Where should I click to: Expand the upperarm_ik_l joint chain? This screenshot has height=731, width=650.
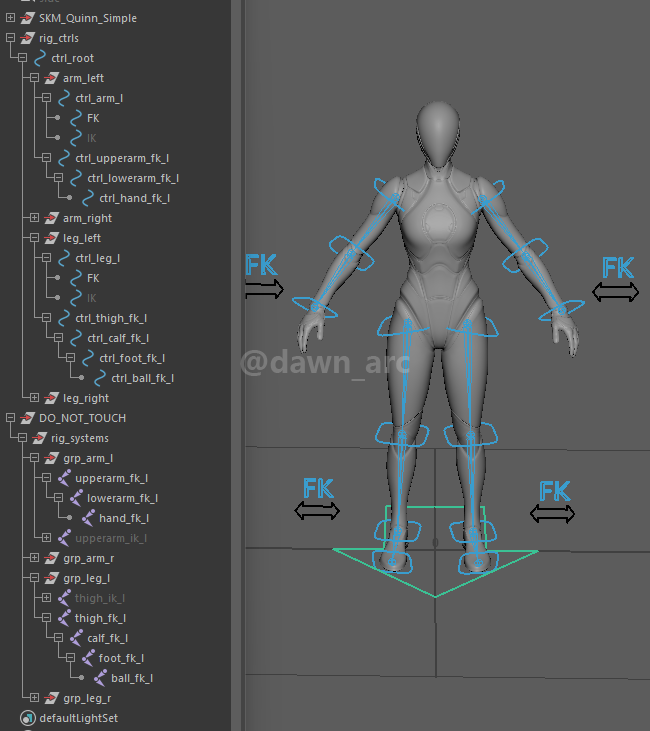tap(47, 538)
